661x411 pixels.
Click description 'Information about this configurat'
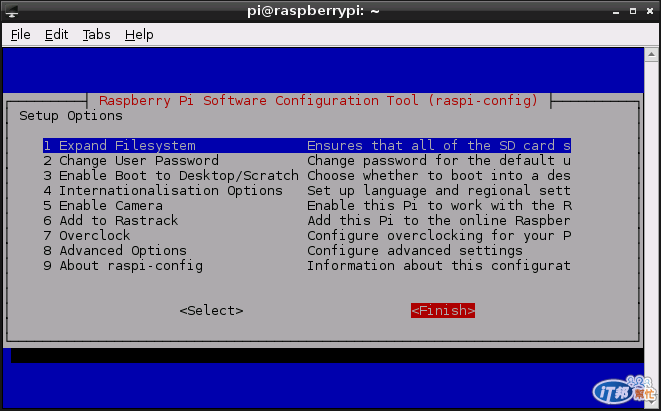439,266
